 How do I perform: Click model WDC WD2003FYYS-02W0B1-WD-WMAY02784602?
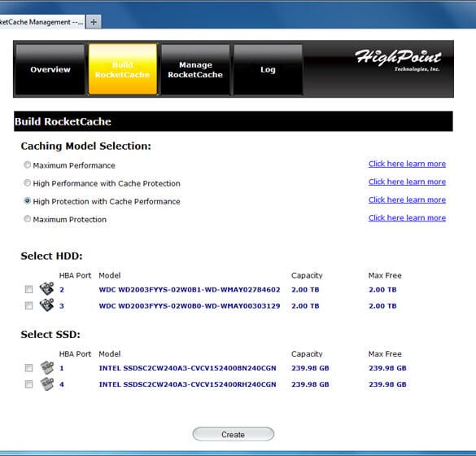(x=190, y=290)
